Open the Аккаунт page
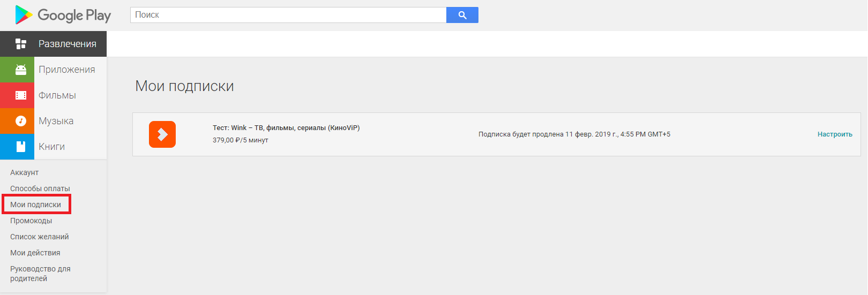This screenshot has width=868, height=295. pyautogui.click(x=25, y=172)
